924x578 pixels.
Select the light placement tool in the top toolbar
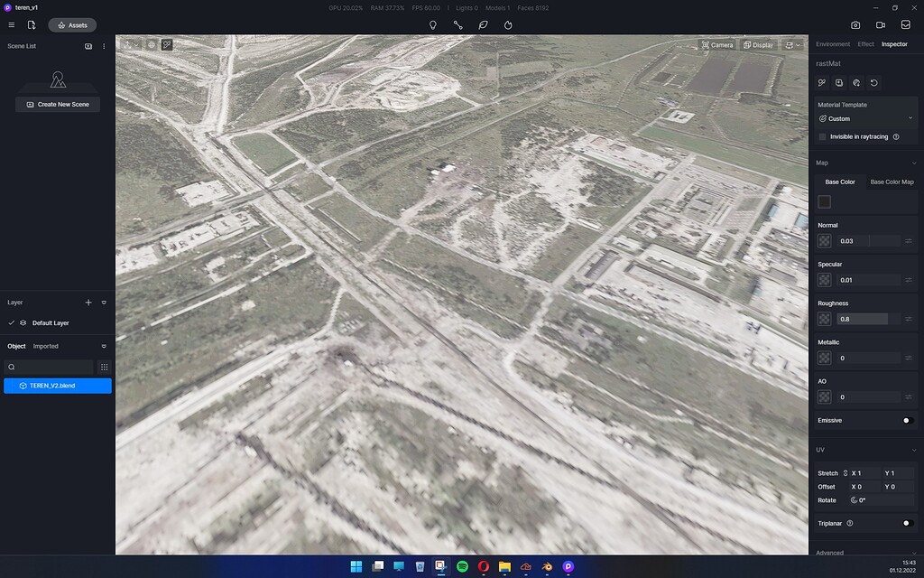pyautogui.click(x=432, y=25)
